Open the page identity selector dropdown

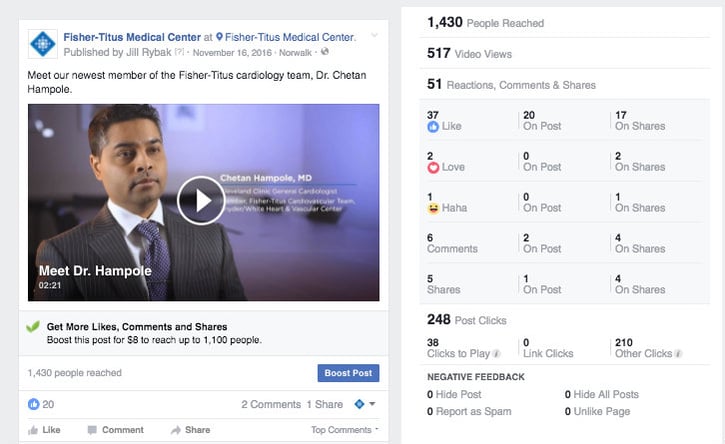pos(365,404)
